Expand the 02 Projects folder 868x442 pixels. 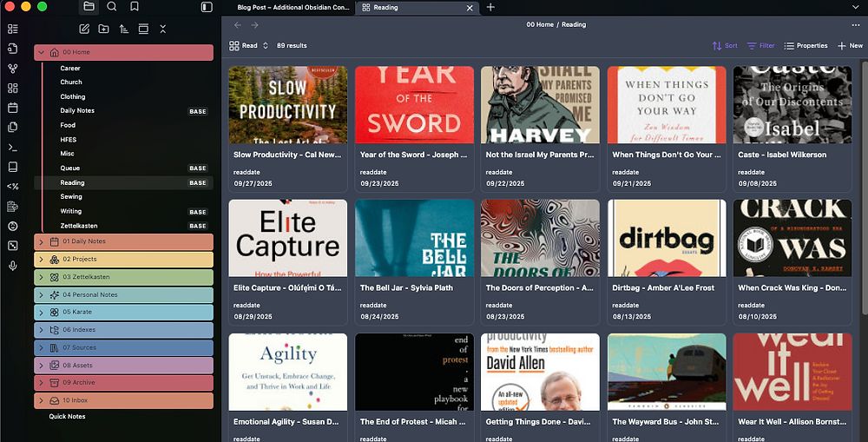pos(41,260)
